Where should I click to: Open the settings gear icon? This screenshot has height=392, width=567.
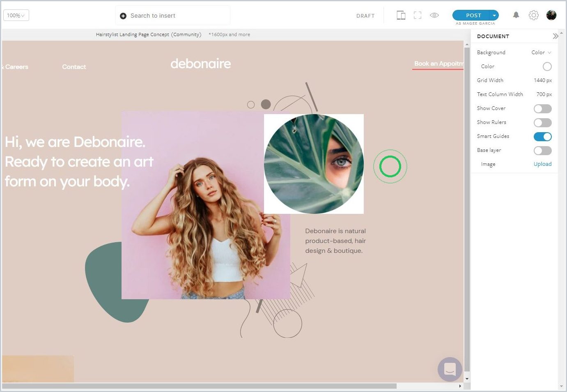pos(534,15)
